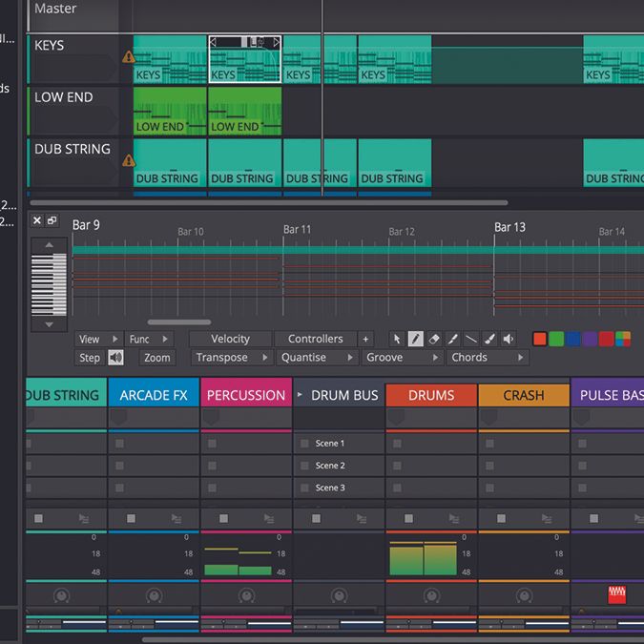This screenshot has height=644, width=644.
Task: Toggle ARCADE FX first clip slot
Action: (x=119, y=444)
